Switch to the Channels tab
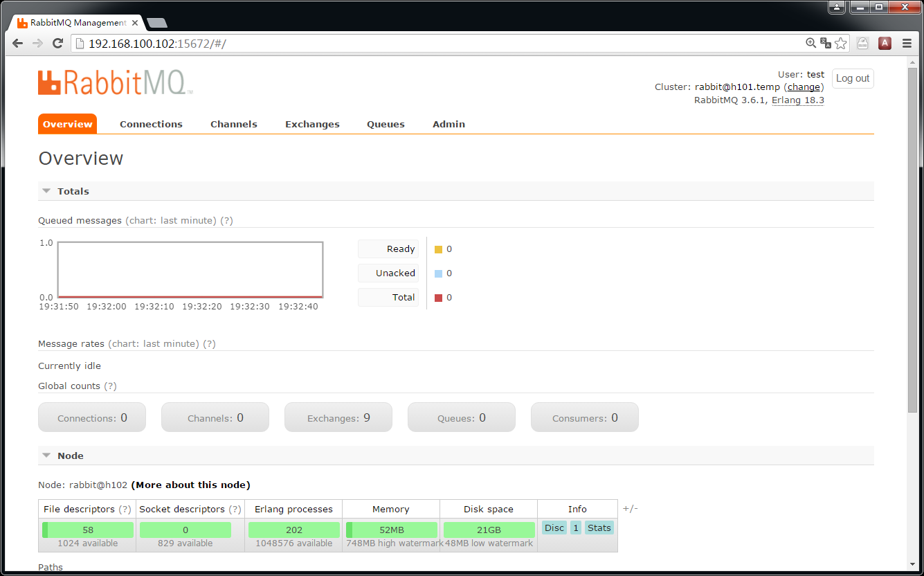Image resolution: width=924 pixels, height=576 pixels. [234, 125]
